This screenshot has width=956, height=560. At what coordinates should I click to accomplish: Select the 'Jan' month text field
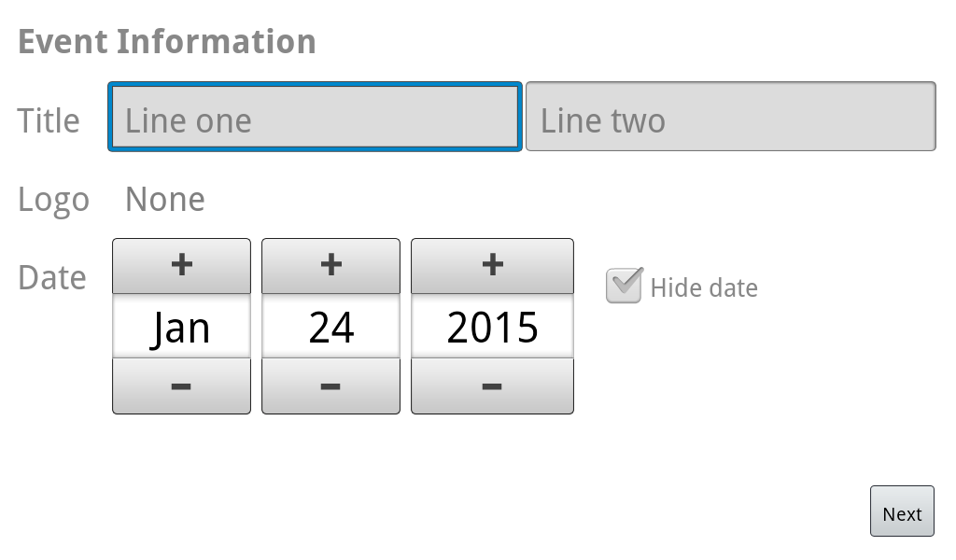(x=181, y=327)
